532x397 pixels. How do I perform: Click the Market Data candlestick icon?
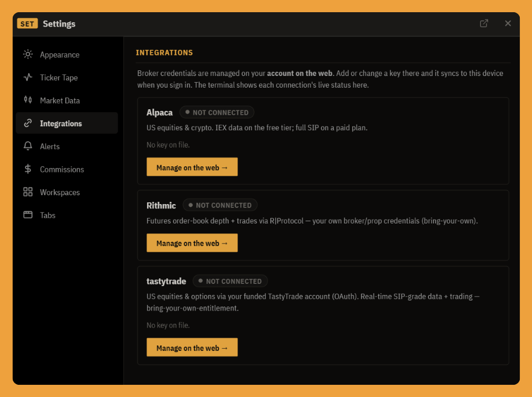pos(28,100)
